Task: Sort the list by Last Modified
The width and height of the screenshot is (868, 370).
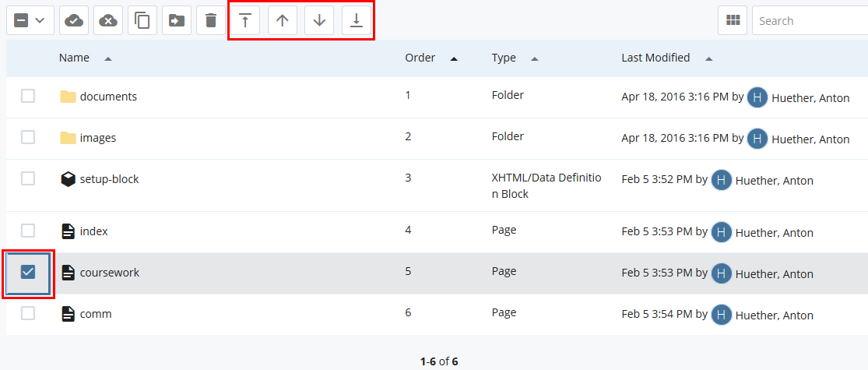Action: [655, 58]
